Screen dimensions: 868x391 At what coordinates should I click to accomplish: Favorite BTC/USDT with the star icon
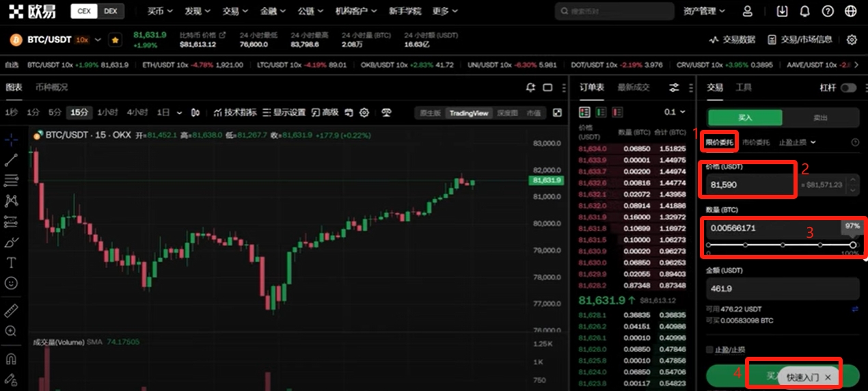pos(115,40)
